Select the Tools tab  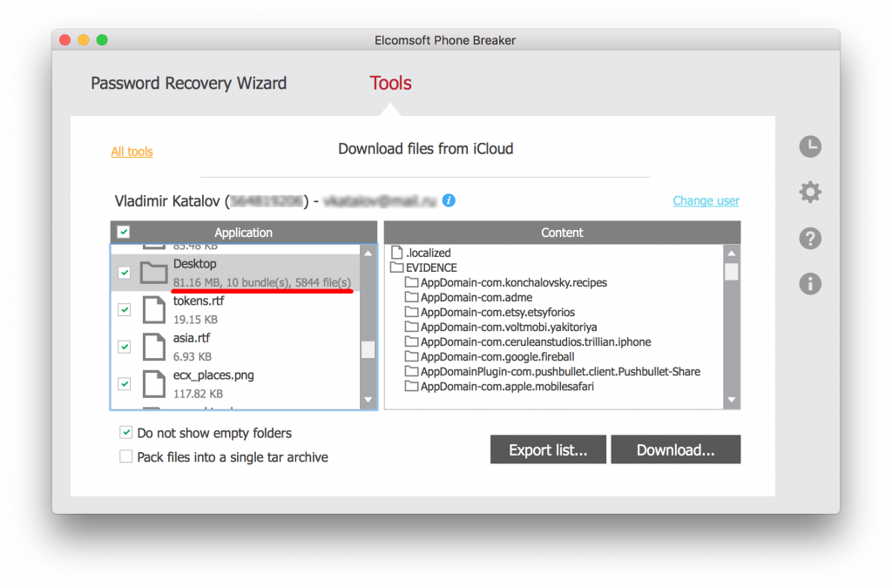point(390,83)
